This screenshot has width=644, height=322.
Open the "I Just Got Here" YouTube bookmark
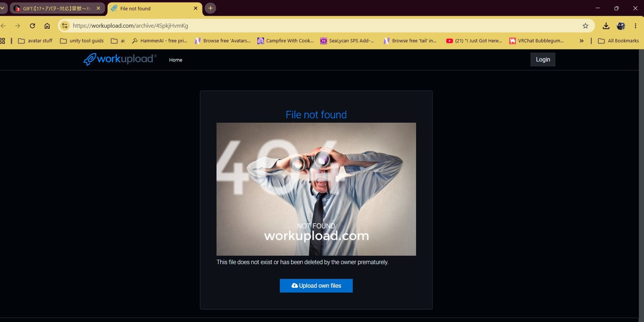click(474, 41)
